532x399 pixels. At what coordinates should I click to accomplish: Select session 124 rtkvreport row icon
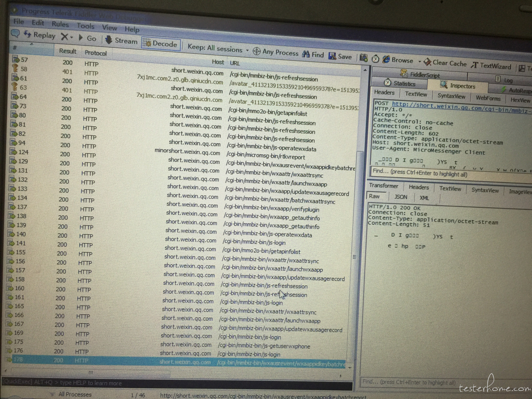coord(13,152)
